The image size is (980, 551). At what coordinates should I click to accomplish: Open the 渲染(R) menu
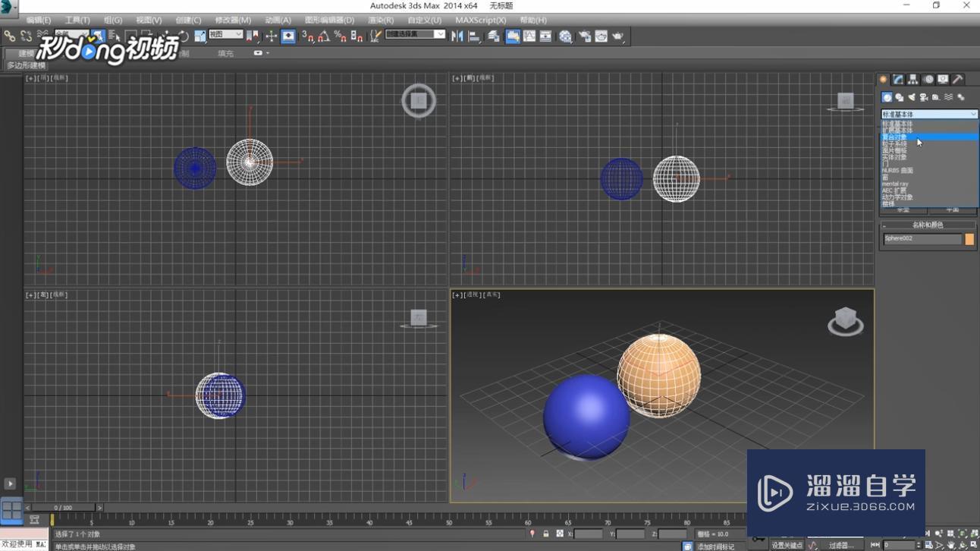(x=381, y=20)
